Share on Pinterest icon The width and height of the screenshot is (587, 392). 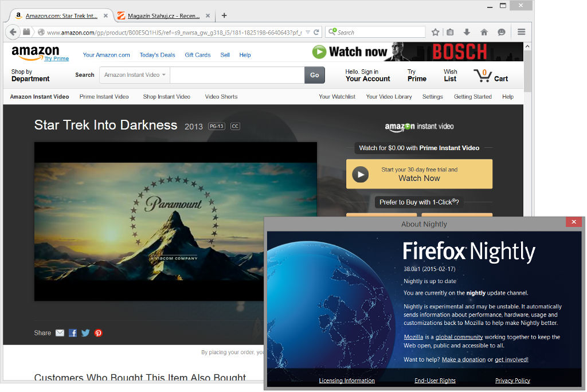(99, 333)
